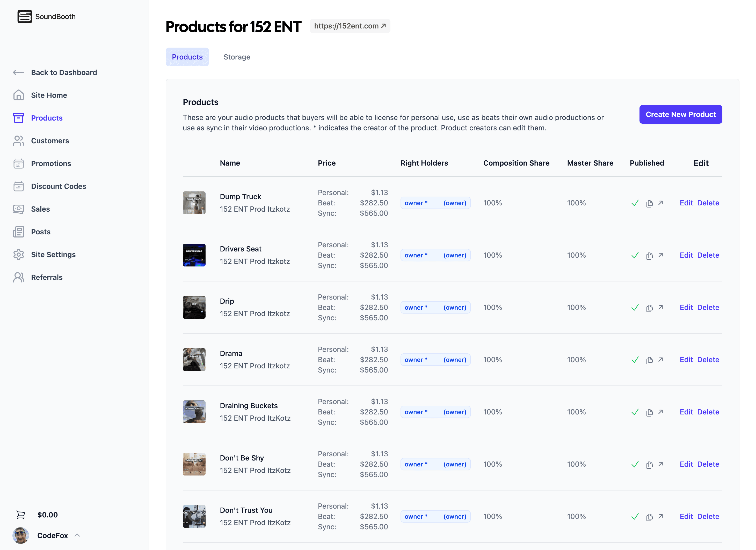756x550 pixels.
Task: Open the Posts section icon
Action: tap(18, 232)
